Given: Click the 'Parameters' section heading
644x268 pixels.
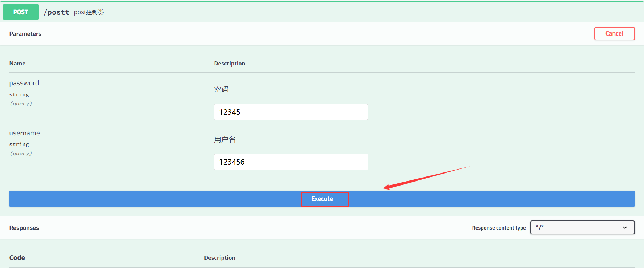Looking at the screenshot, I should pos(25,34).
